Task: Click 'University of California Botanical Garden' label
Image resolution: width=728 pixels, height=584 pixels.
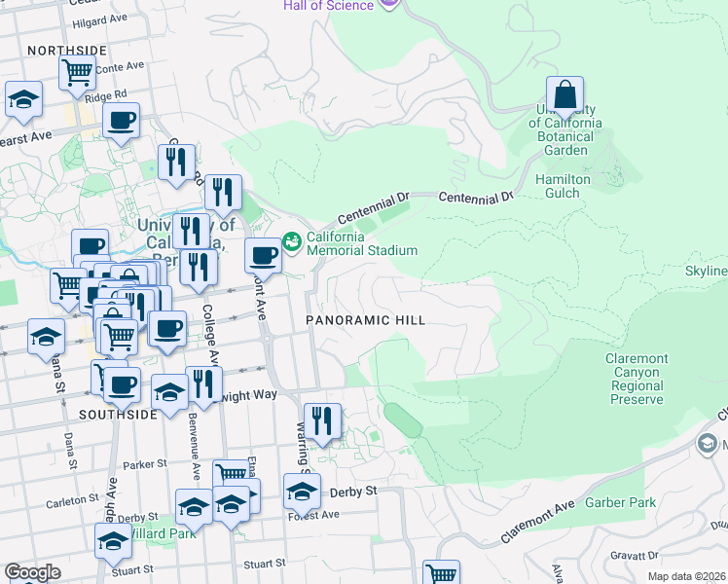Action: 565,130
